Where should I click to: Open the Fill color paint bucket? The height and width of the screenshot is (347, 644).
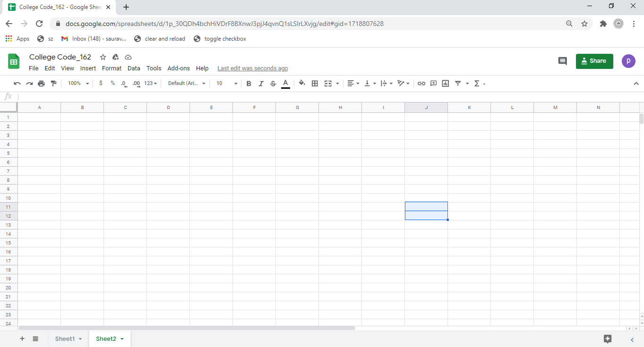click(x=302, y=84)
